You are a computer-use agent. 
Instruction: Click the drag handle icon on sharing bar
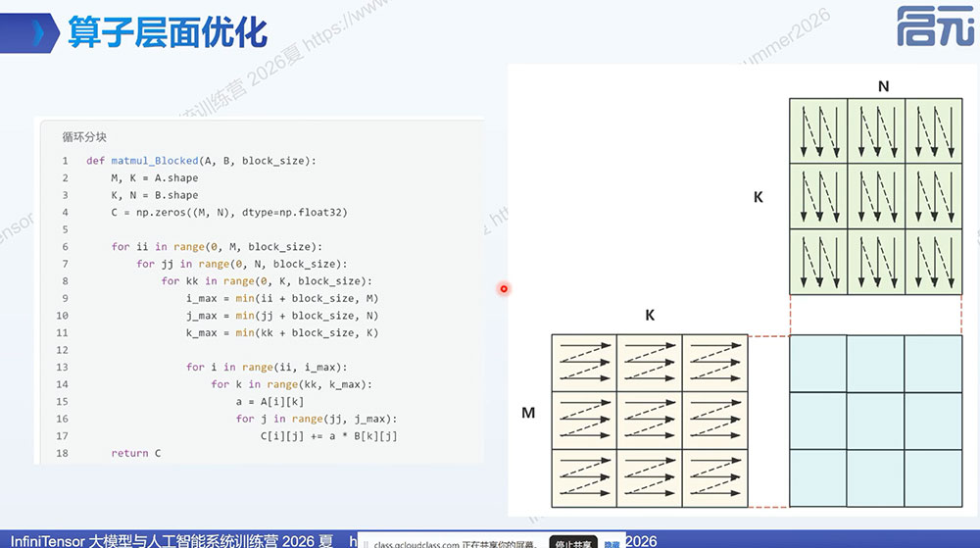366,544
